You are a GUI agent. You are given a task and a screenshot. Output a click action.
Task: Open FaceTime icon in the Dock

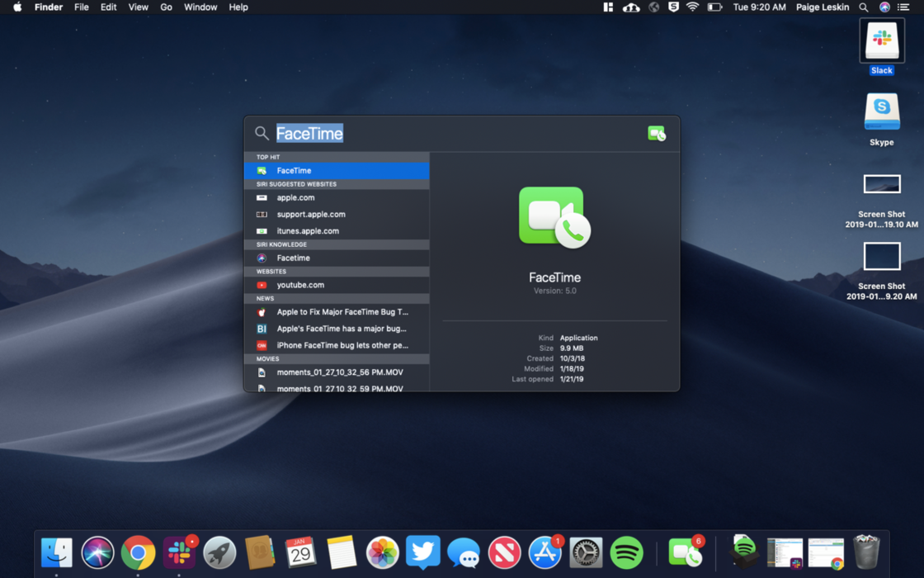pyautogui.click(x=686, y=552)
